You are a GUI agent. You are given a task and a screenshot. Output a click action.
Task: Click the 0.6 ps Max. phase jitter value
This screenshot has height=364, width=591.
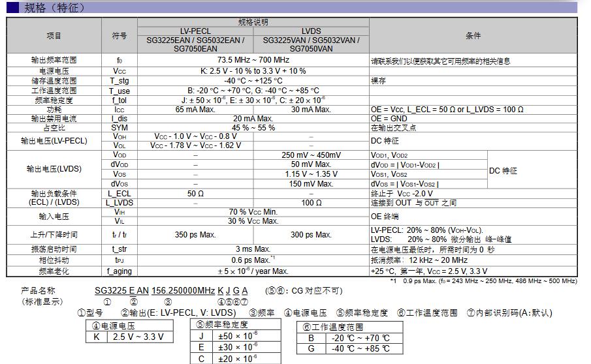[x=253, y=260]
